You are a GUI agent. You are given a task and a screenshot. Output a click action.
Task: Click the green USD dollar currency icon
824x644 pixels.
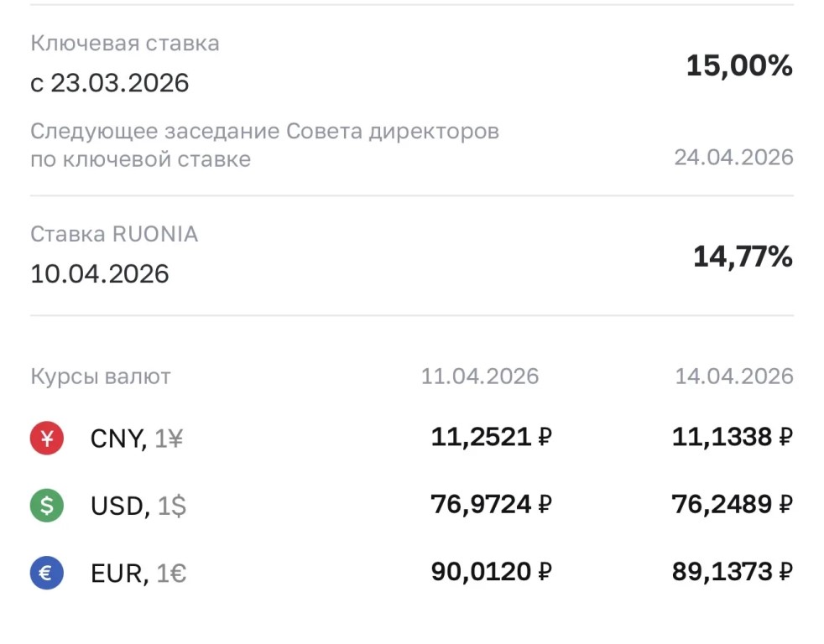point(47,506)
